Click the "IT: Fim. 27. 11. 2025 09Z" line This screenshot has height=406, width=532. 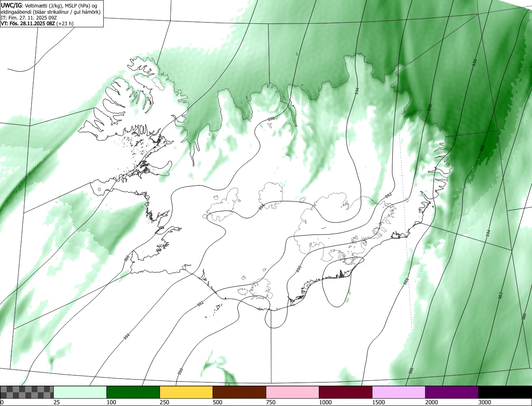pyautogui.click(x=29, y=18)
